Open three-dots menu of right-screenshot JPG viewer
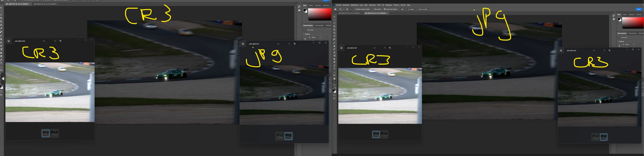Viewport: 644px width, 156px height. (594, 51)
